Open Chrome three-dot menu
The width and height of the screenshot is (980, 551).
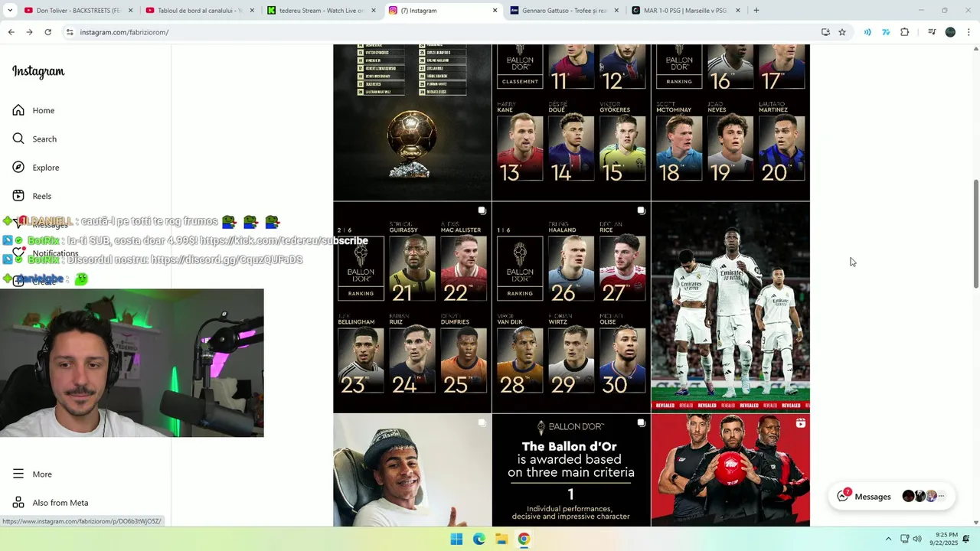coord(969,32)
